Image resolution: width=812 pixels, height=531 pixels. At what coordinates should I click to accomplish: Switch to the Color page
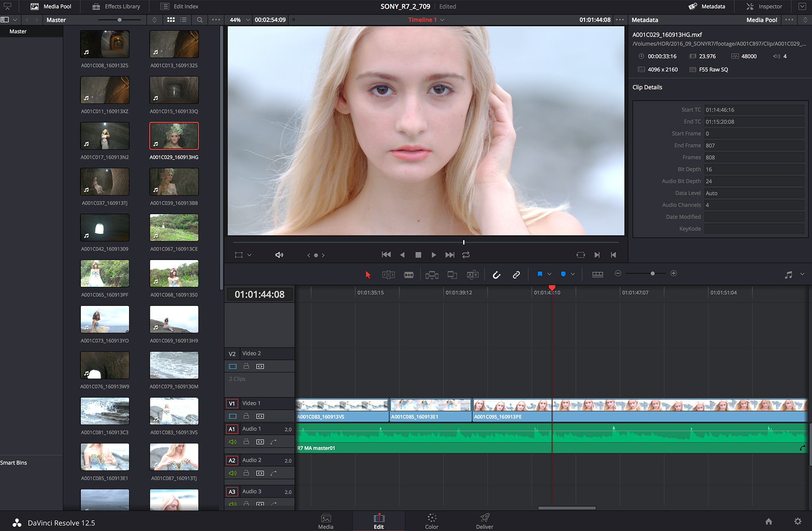[x=432, y=521]
